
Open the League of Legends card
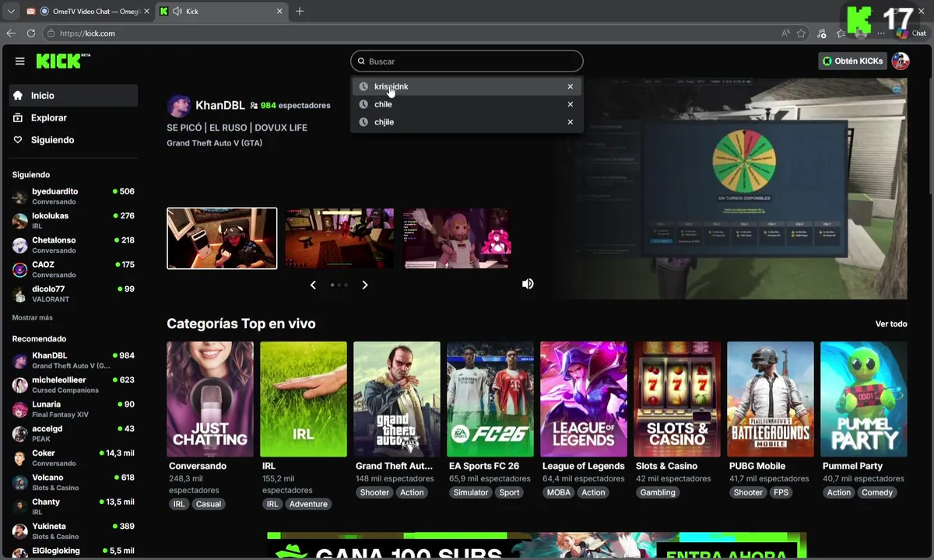pos(584,399)
